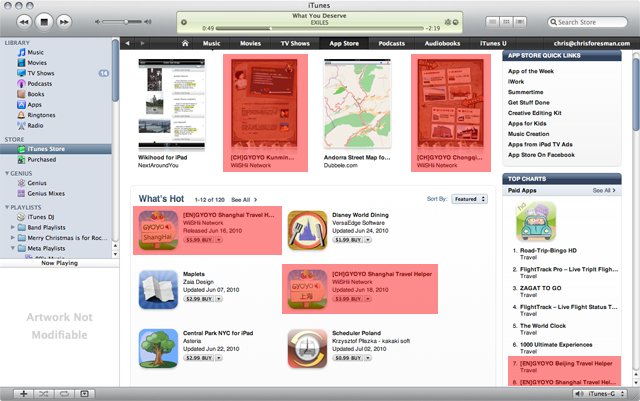Open Apps for Kids quick link
Screen dimensions: 640x401
tap(527, 123)
